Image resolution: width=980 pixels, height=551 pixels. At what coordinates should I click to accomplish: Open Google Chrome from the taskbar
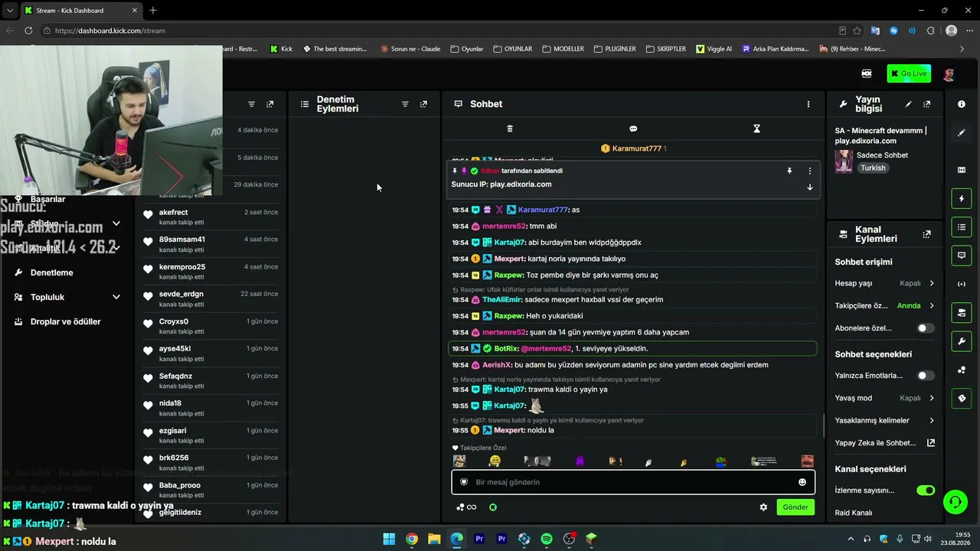click(x=412, y=539)
